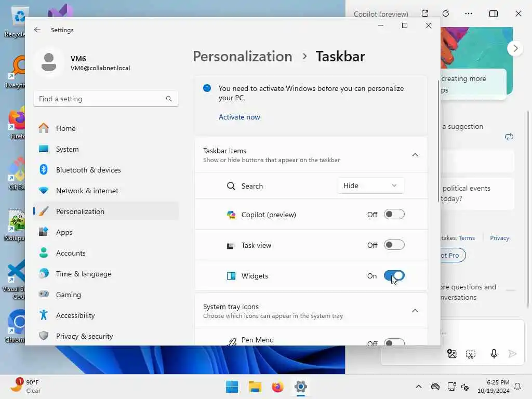Screen dimensions: 532x399
Task: Open Bluetooth & devices settings
Action: [x=106, y=170]
